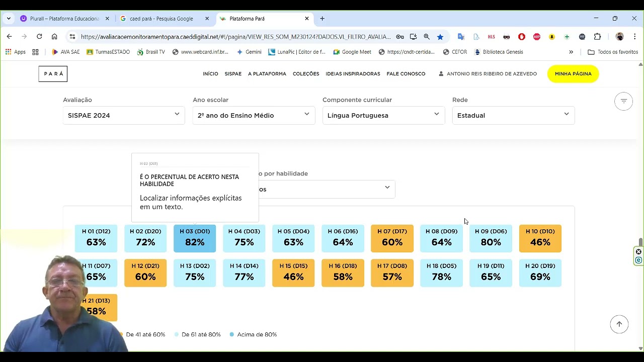Screen dimensions: 644x362
Task: Click the round filter icon on page
Action: pyautogui.click(x=623, y=101)
